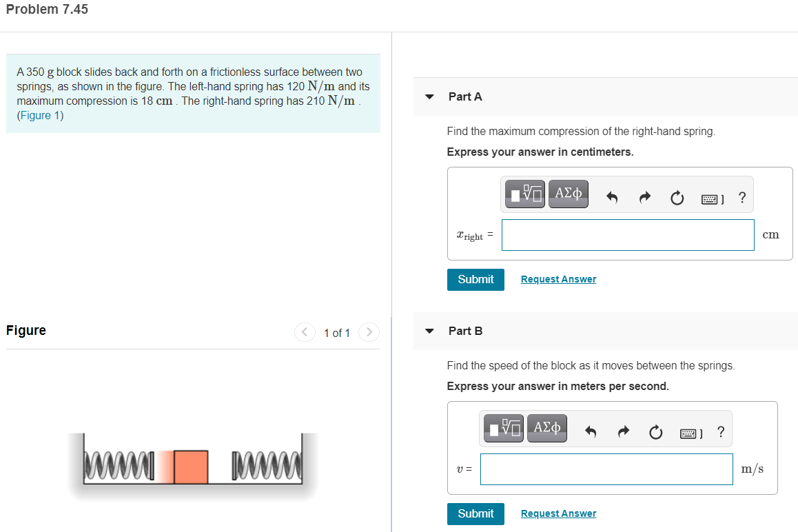Open the Greek symbols ΑΣΦ palette in Part A
The height and width of the screenshot is (532, 798).
(x=568, y=194)
